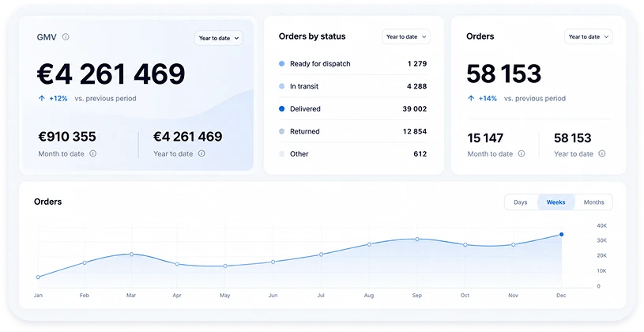The image size is (644, 332).
Task: Select the highlighted Dec data point
Action: click(562, 234)
